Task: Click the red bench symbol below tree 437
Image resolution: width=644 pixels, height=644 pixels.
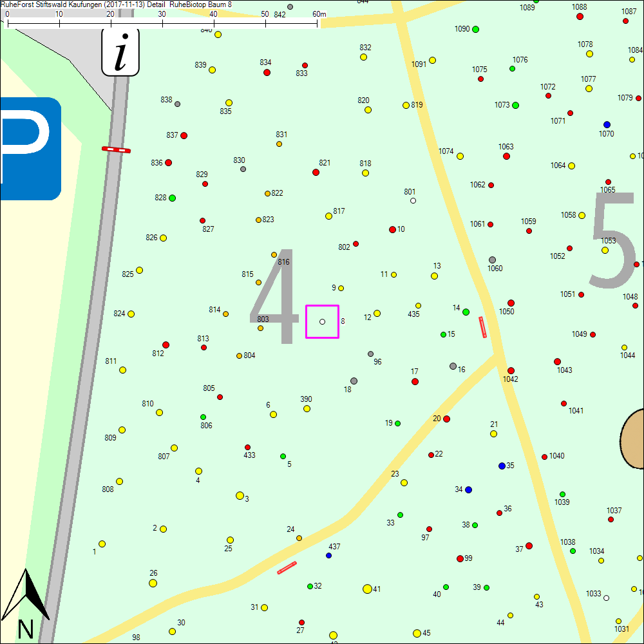Action: (x=287, y=567)
